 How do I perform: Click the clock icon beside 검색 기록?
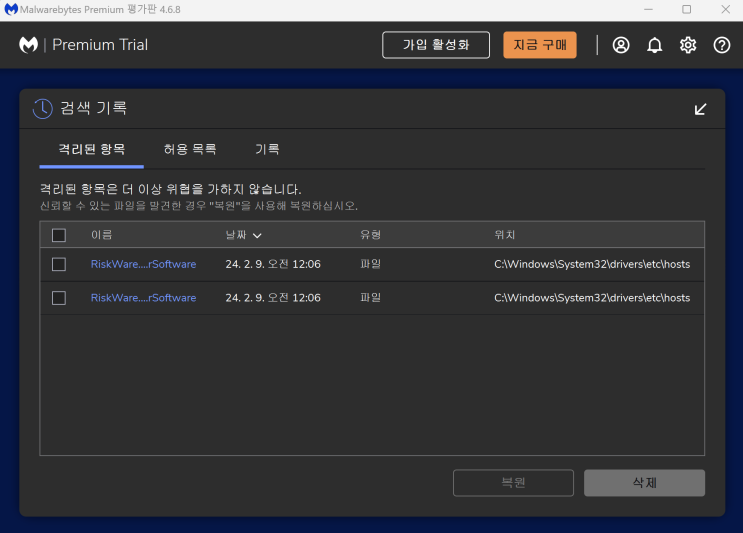(x=43, y=108)
